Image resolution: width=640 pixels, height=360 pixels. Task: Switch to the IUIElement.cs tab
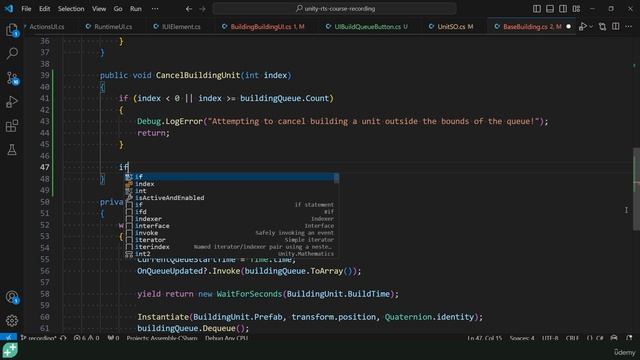click(x=181, y=27)
